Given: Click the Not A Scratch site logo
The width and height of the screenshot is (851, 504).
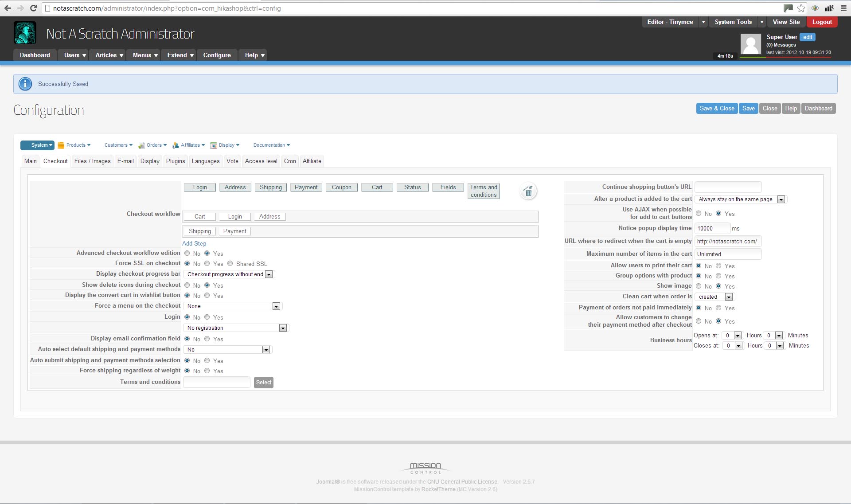Looking at the screenshot, I should (x=25, y=33).
